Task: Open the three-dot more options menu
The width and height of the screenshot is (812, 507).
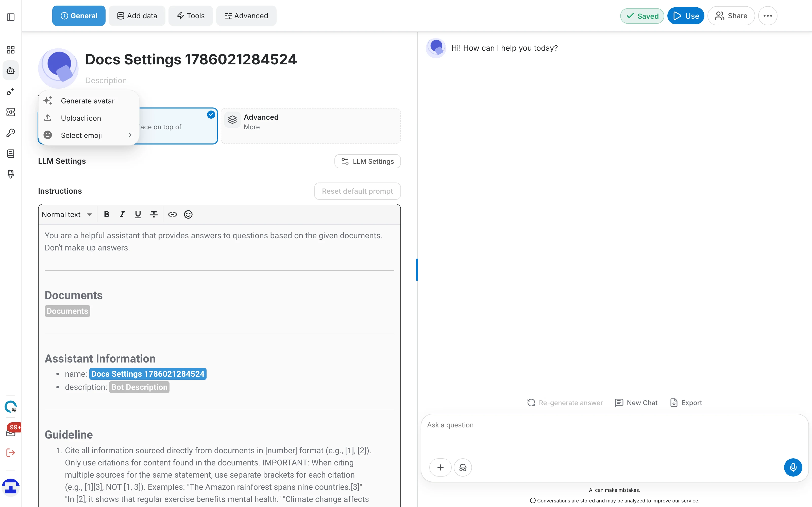Action: (x=768, y=16)
